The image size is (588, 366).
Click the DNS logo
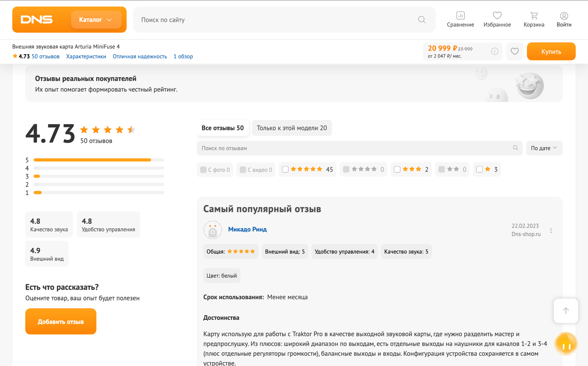tap(36, 20)
